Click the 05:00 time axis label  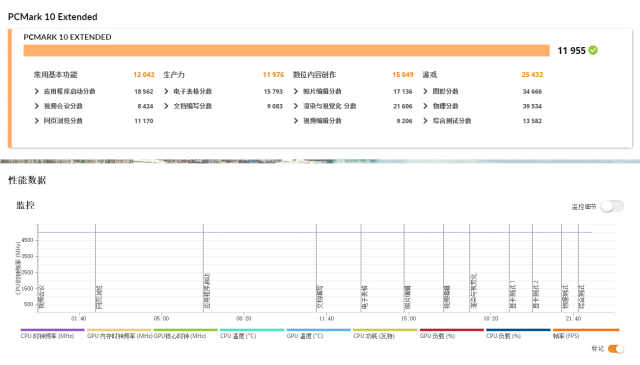162,318
